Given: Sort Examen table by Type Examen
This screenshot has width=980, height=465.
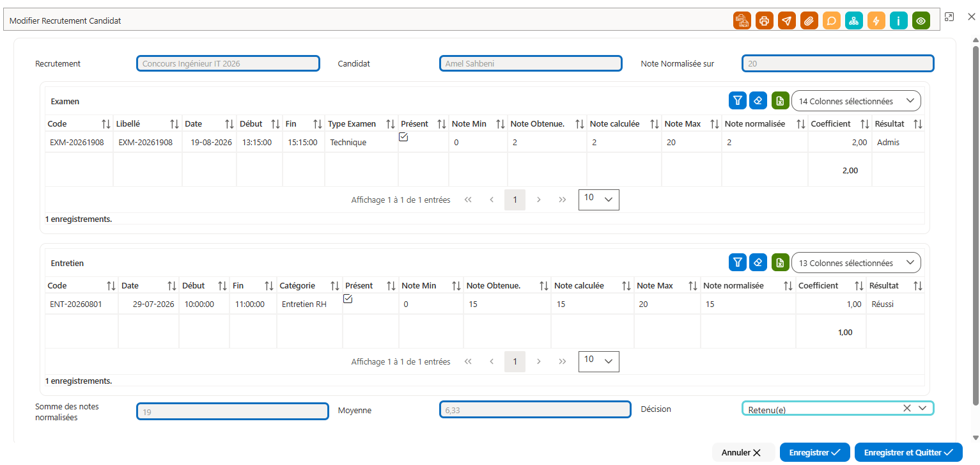Looking at the screenshot, I should click(391, 123).
